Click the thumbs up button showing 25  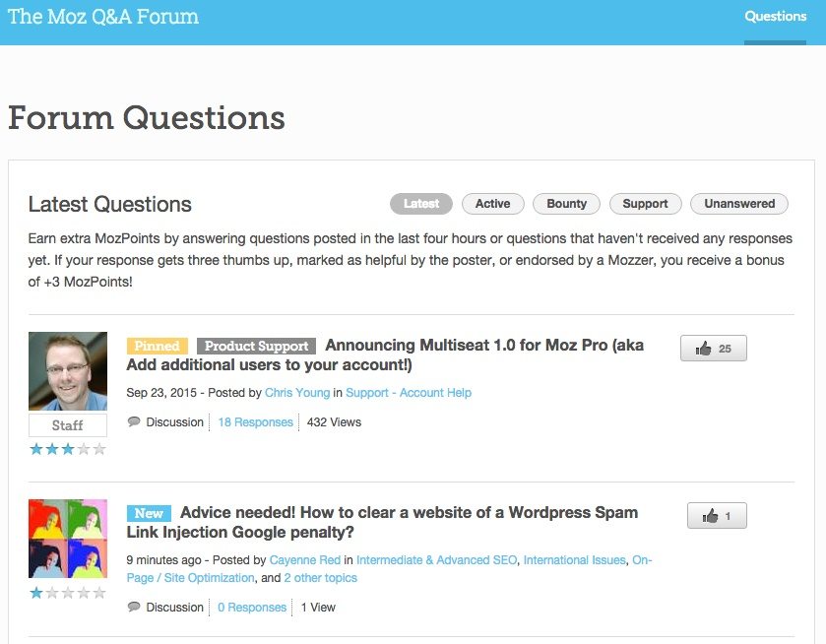(x=713, y=349)
